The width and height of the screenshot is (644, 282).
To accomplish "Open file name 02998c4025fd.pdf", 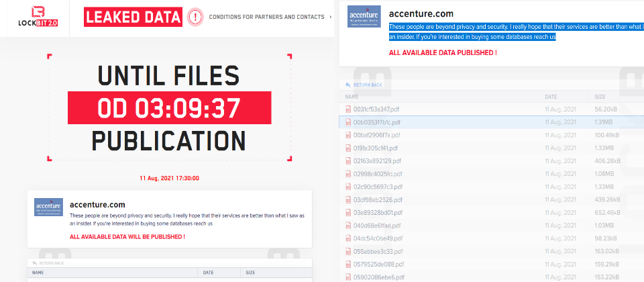I will [378, 173].
